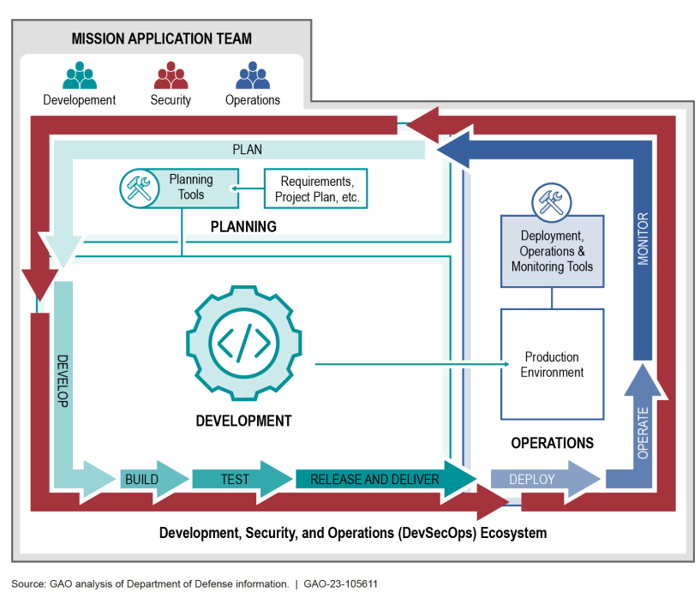Click the blue Operations team people icon
Viewport: 700px width, 592px height.
point(253,75)
